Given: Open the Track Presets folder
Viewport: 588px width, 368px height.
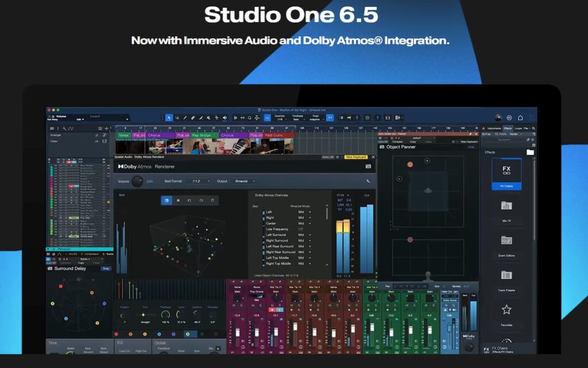Looking at the screenshot, I should pyautogui.click(x=506, y=276).
